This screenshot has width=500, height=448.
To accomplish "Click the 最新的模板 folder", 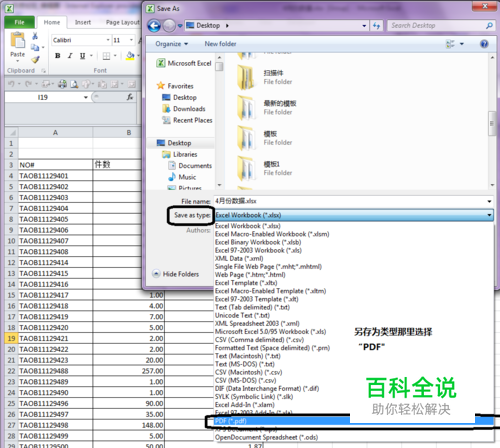I will pyautogui.click(x=267, y=108).
